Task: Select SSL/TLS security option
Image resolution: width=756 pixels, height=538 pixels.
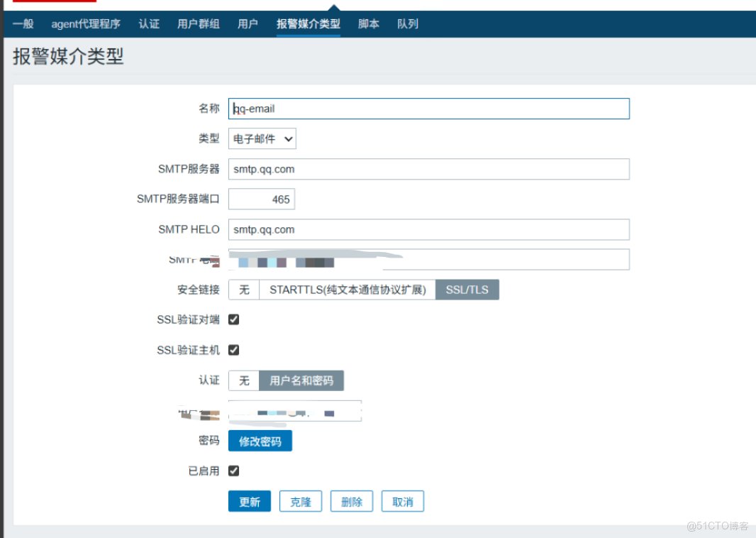Action: tap(467, 290)
